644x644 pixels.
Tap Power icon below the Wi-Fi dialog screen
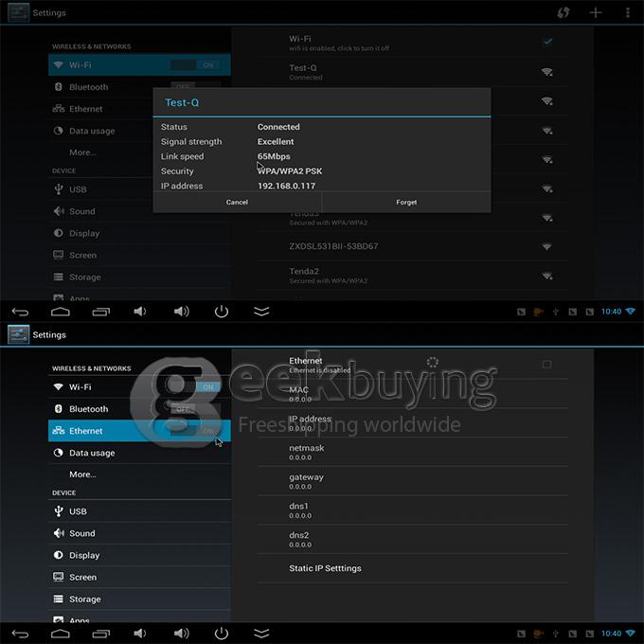pos(222,312)
